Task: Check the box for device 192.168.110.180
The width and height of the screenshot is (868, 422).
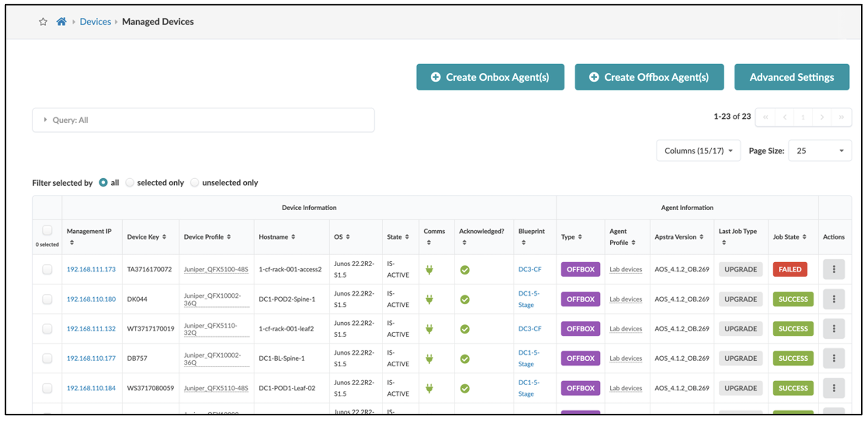Action: (47, 299)
